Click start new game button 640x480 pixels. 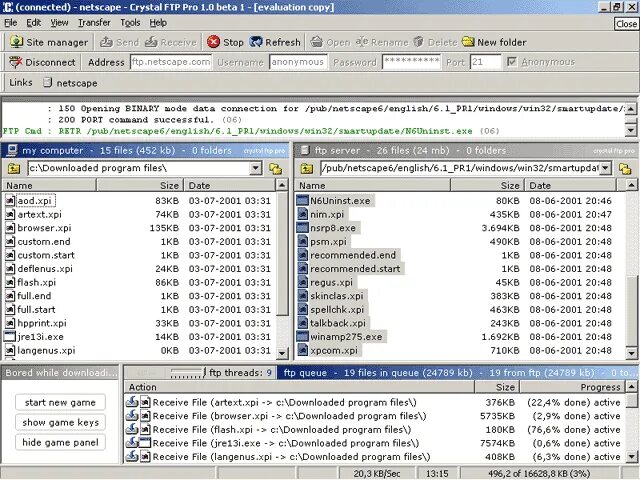(x=60, y=402)
